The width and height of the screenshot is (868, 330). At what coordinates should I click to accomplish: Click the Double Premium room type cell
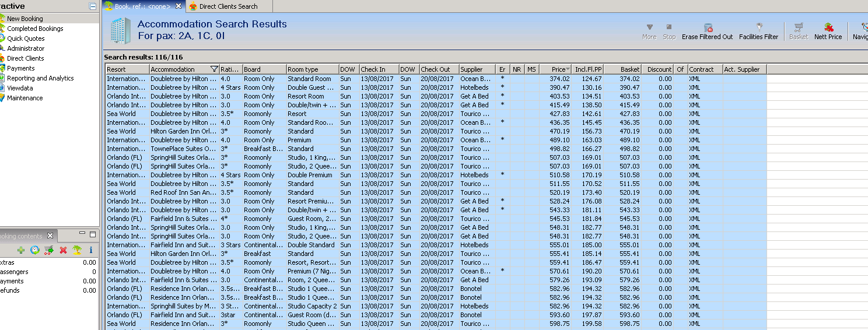312,175
